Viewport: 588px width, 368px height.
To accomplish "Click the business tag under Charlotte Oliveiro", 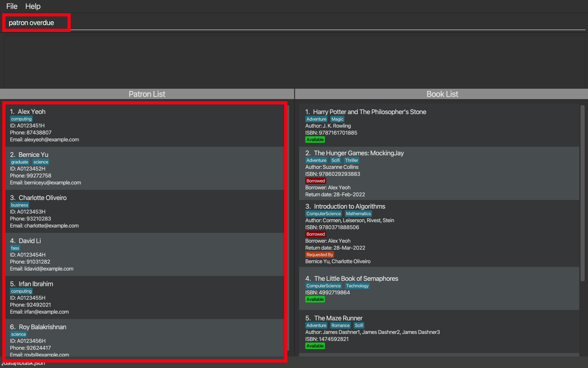I will [20, 205].
